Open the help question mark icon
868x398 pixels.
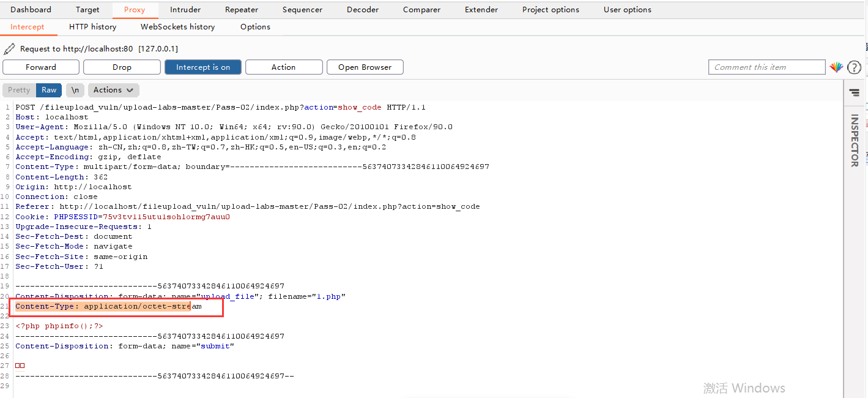854,67
